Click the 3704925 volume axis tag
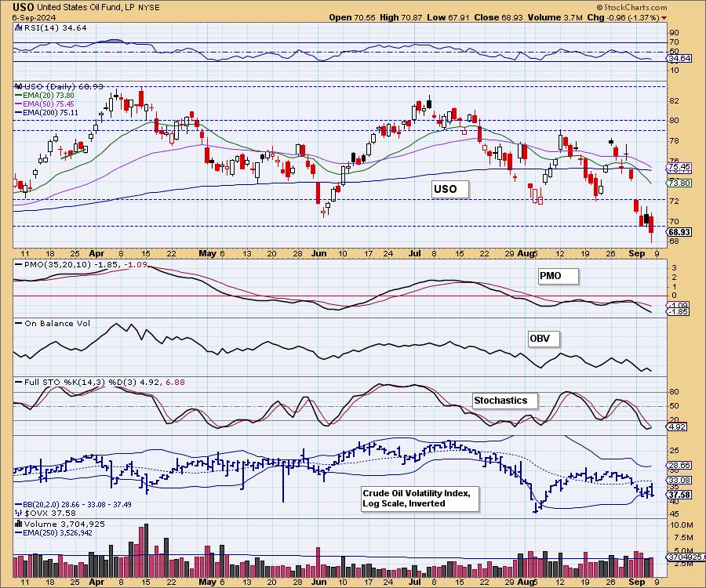This screenshot has width=706, height=588. click(686, 557)
